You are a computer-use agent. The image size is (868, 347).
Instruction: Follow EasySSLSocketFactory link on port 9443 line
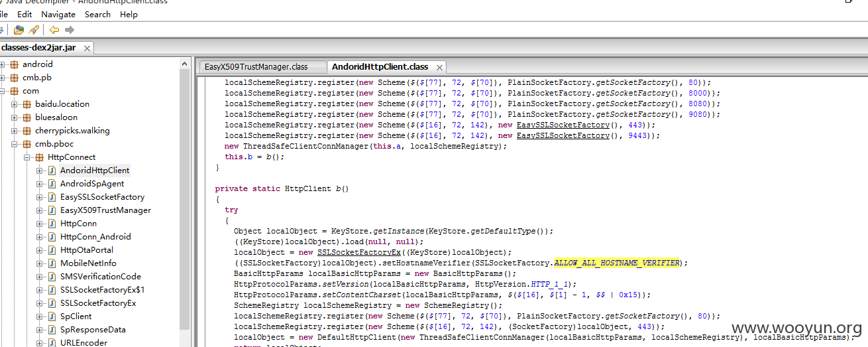[563, 135]
